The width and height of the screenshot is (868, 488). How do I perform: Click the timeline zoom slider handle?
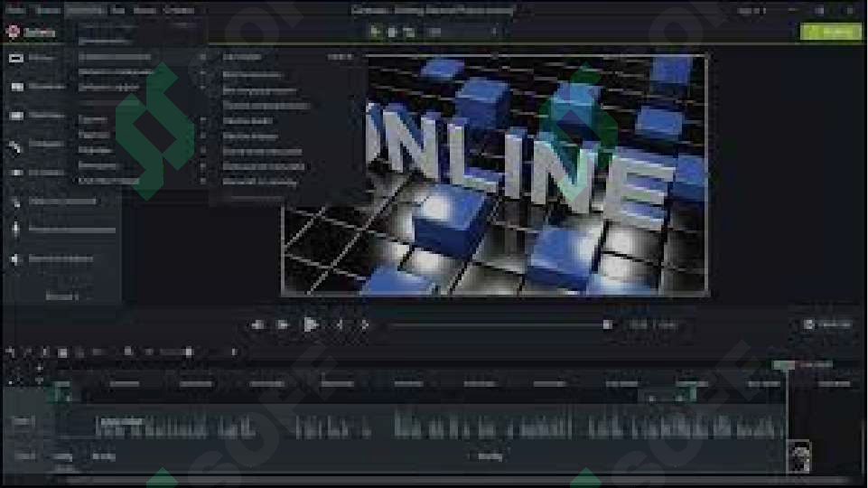tap(189, 352)
